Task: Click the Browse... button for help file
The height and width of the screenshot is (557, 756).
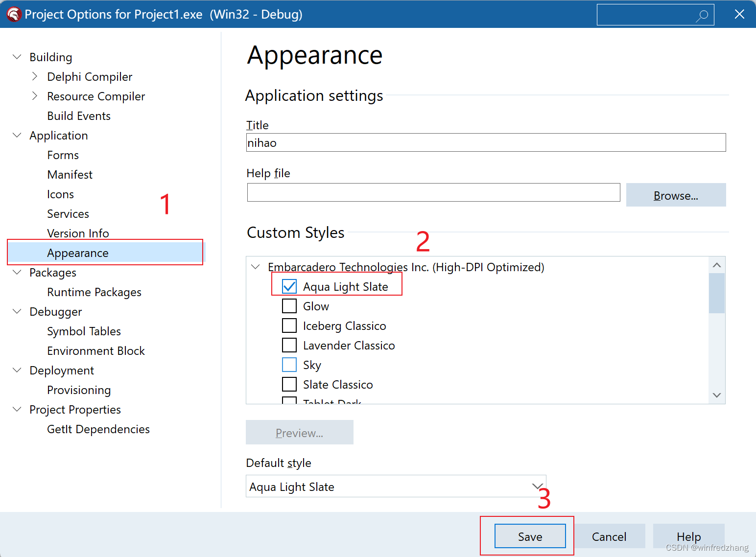Action: [676, 195]
